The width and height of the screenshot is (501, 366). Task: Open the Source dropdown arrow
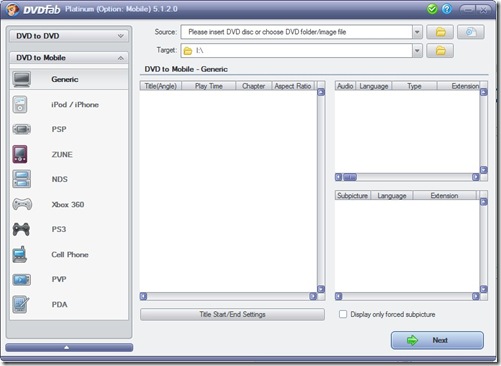[417, 32]
